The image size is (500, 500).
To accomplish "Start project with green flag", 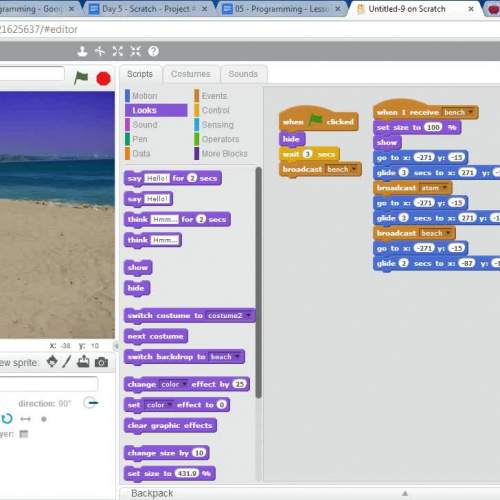I will 81,78.
